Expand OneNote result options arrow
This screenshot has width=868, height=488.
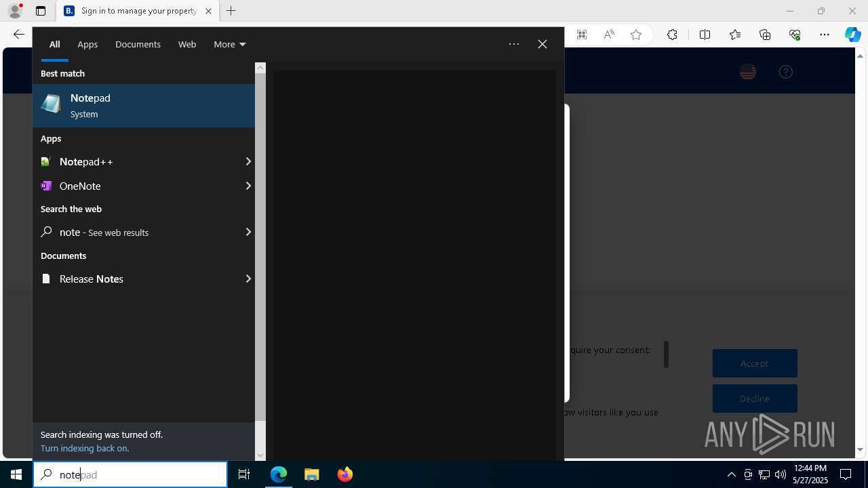point(248,186)
